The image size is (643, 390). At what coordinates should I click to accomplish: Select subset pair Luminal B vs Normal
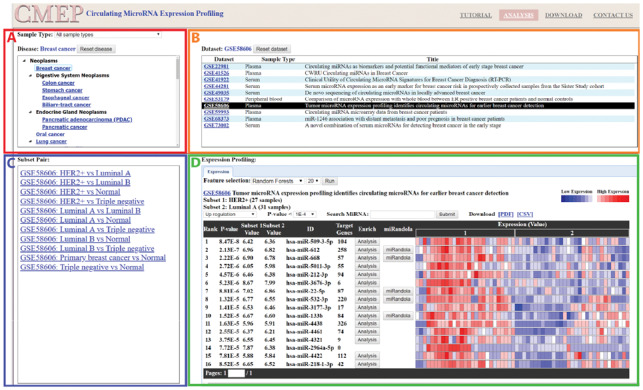[75, 239]
